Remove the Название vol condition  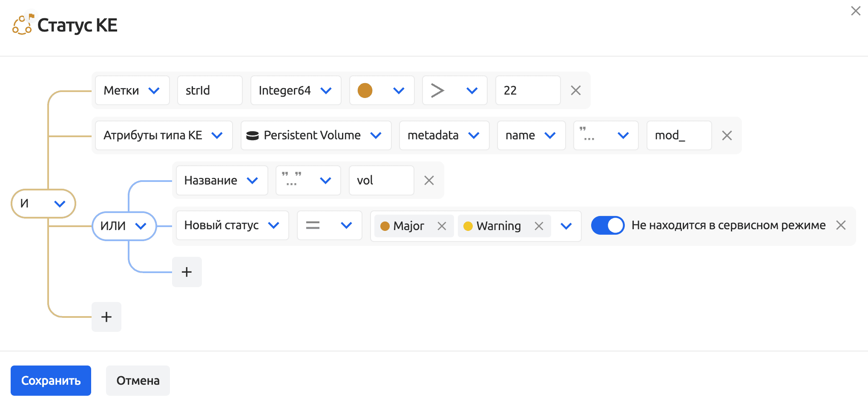(429, 181)
